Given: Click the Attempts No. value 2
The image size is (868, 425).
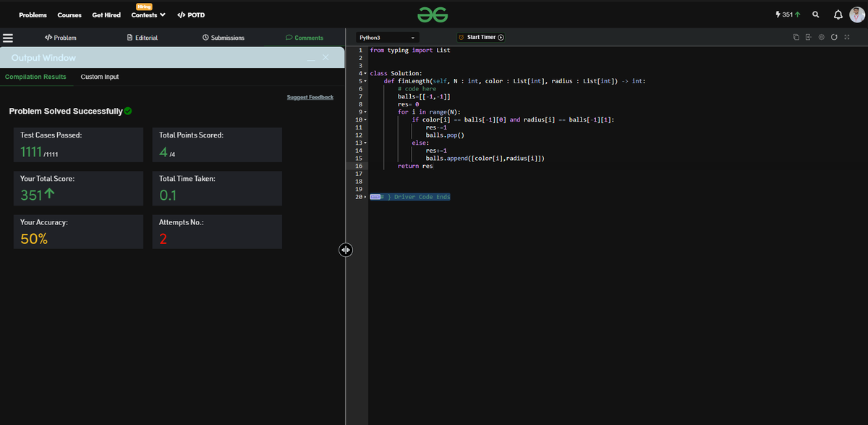Looking at the screenshot, I should coord(163,240).
